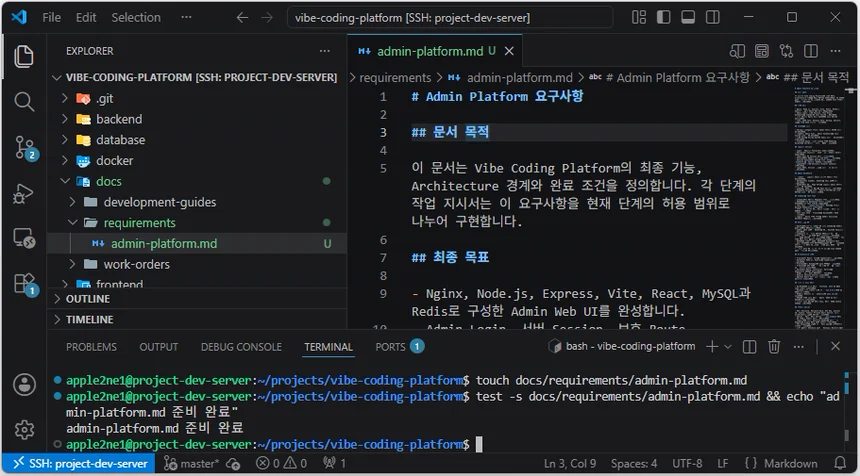Expand development-guides folder

click(x=197, y=202)
